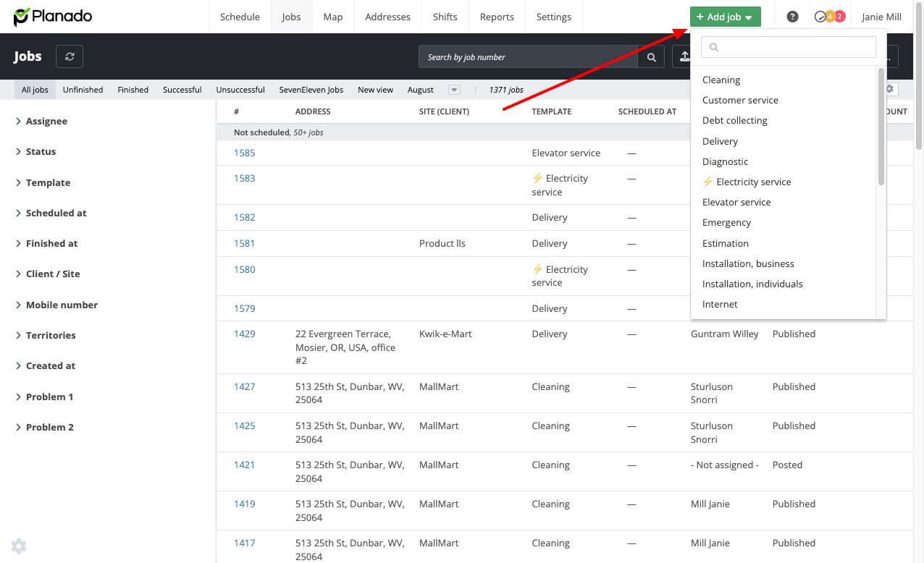Click the Search by job number field

[528, 56]
